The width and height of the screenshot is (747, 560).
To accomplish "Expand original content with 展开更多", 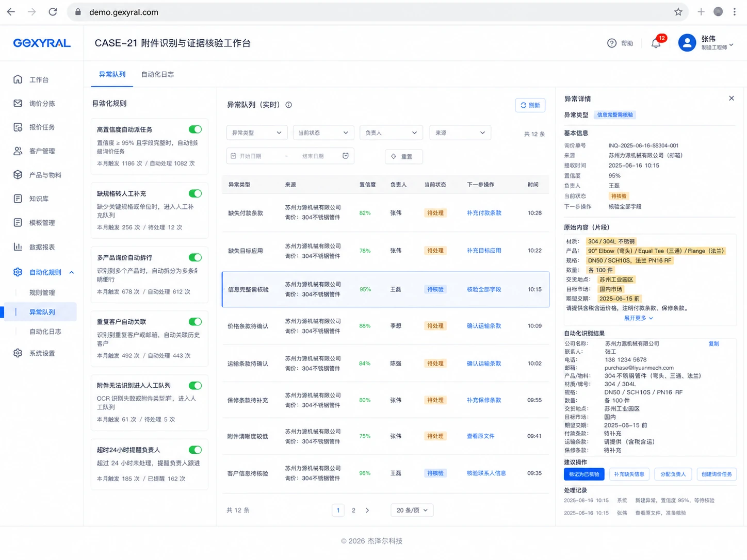I will tap(639, 318).
